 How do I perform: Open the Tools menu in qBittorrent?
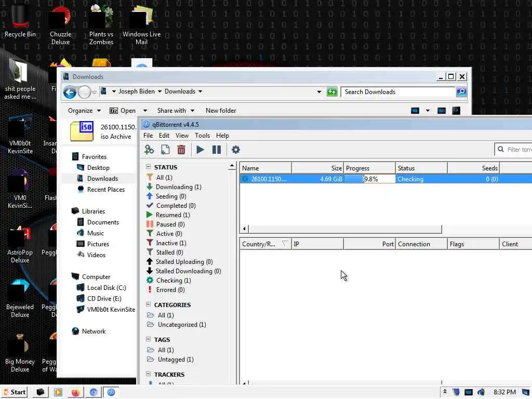(x=202, y=136)
